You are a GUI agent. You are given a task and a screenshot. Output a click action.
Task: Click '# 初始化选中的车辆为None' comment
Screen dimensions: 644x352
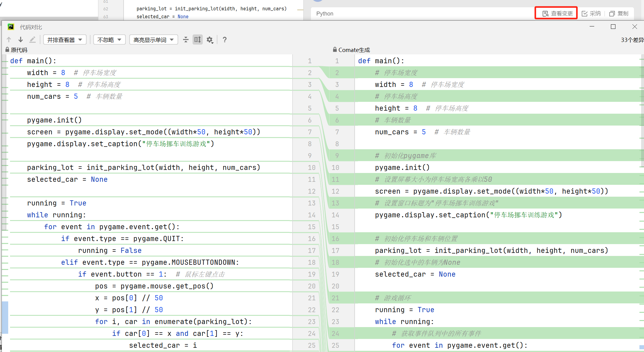pyautogui.click(x=417, y=262)
